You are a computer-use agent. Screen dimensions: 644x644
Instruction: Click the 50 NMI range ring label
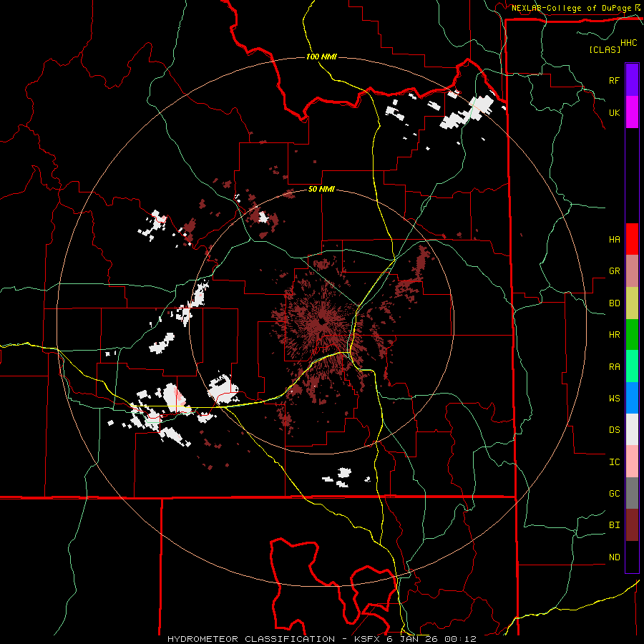pos(321,189)
